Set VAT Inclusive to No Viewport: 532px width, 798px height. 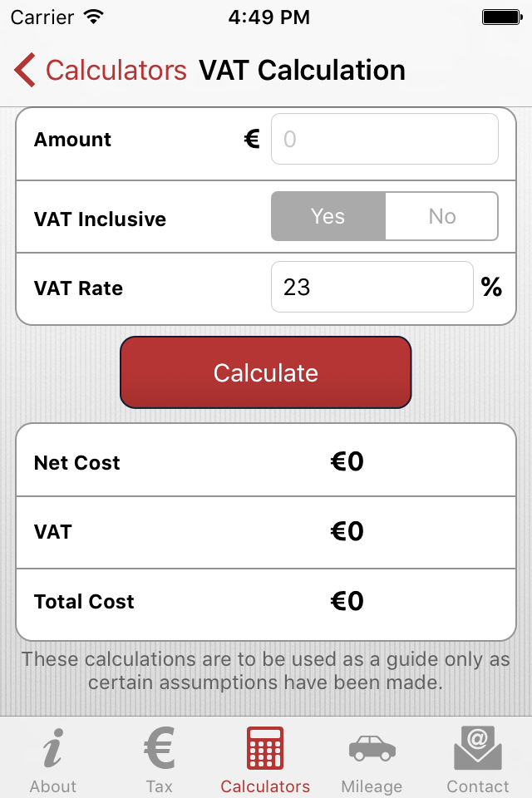[x=442, y=217]
